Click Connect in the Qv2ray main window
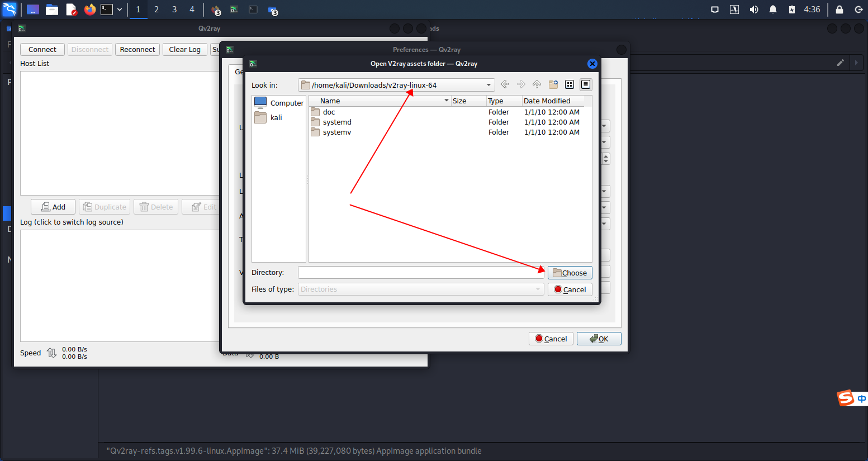Viewport: 868px width, 461px height. (x=42, y=49)
